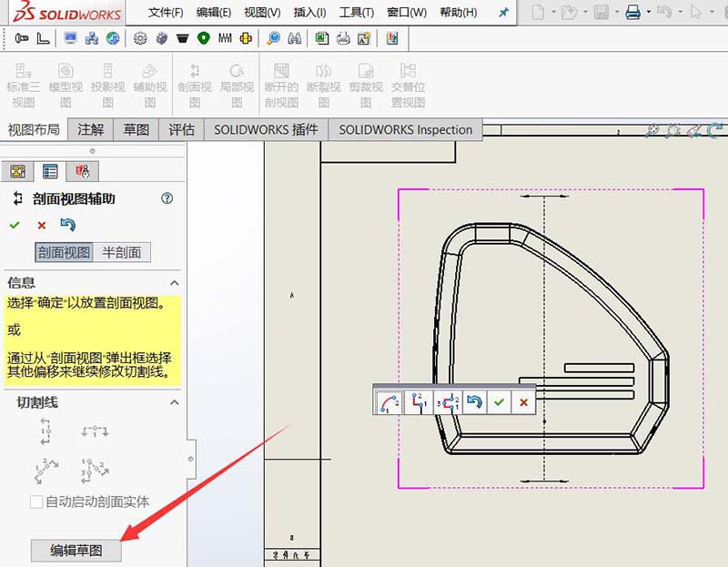Switch to the 草图 tab
This screenshot has height=567, width=728.
[x=136, y=129]
